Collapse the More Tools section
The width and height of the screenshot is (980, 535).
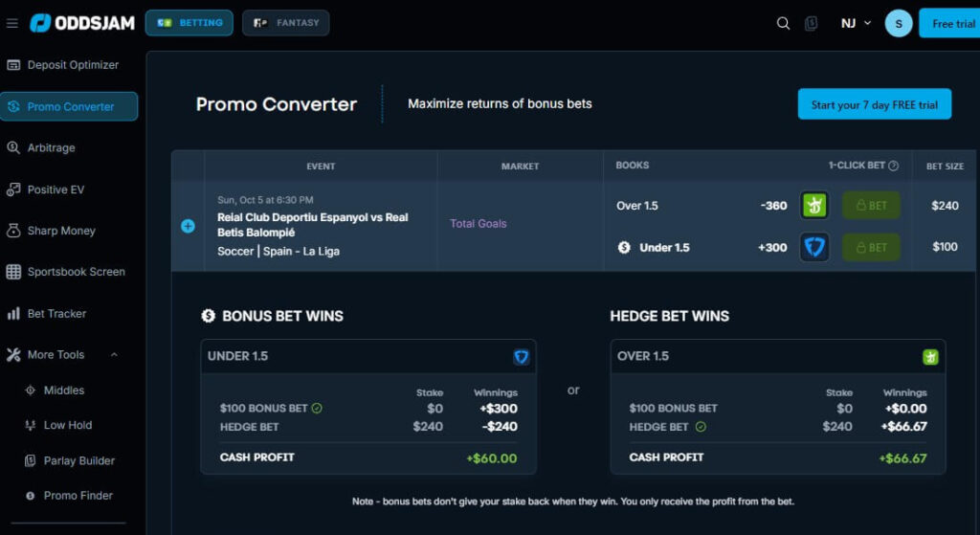114,355
